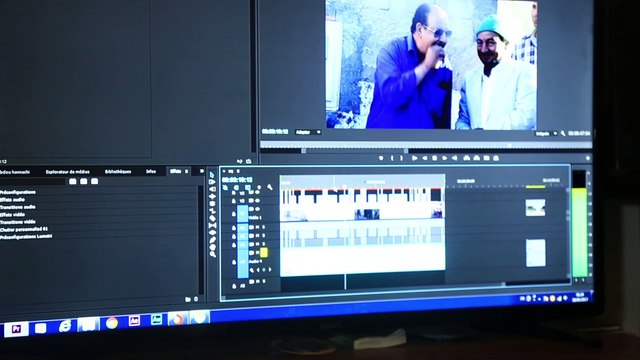Open the Préconfigurations folder in Effects

(x=18, y=192)
